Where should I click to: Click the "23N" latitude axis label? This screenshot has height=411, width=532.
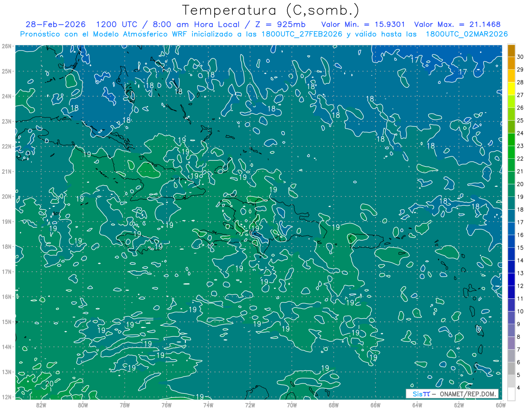pos(6,121)
